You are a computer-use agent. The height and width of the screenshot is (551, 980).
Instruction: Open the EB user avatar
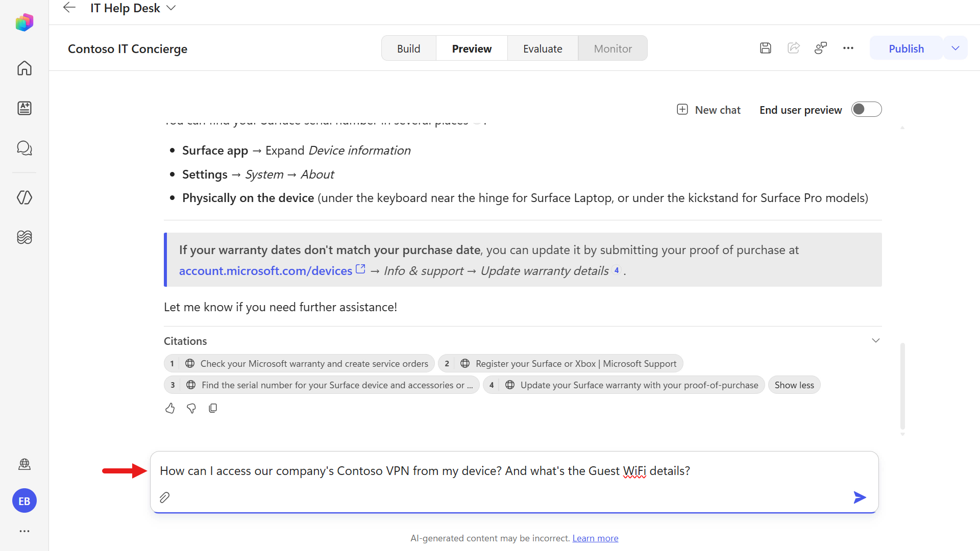click(x=24, y=501)
